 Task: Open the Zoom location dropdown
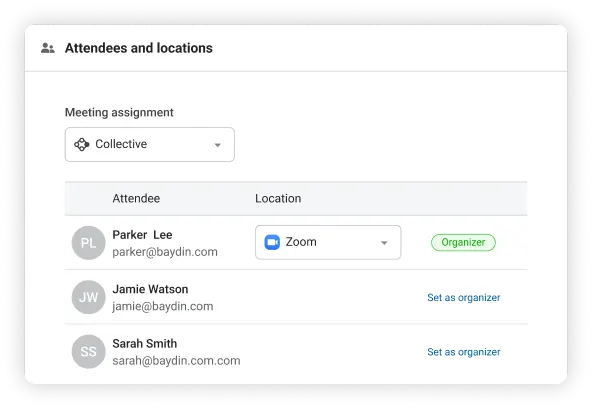pos(328,242)
